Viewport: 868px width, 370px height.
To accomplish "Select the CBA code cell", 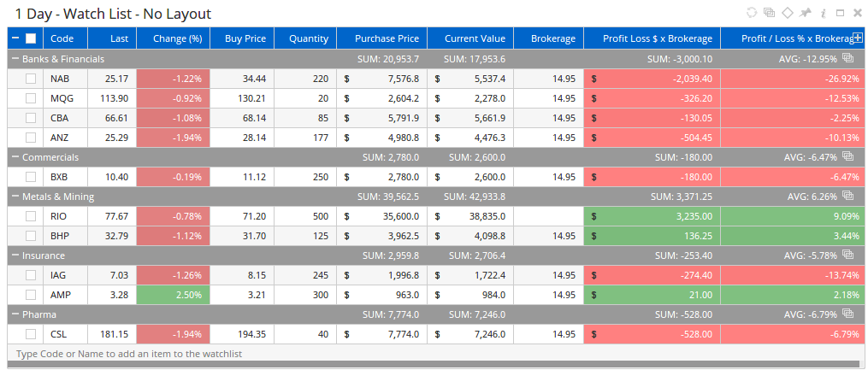I will tap(65, 118).
